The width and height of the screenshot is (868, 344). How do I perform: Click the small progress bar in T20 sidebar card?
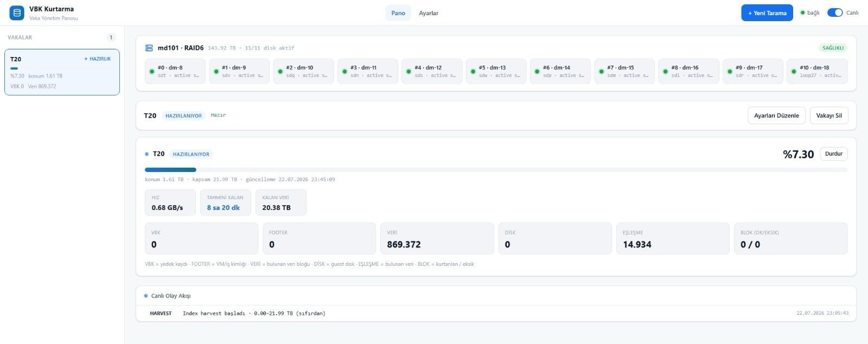62,68
